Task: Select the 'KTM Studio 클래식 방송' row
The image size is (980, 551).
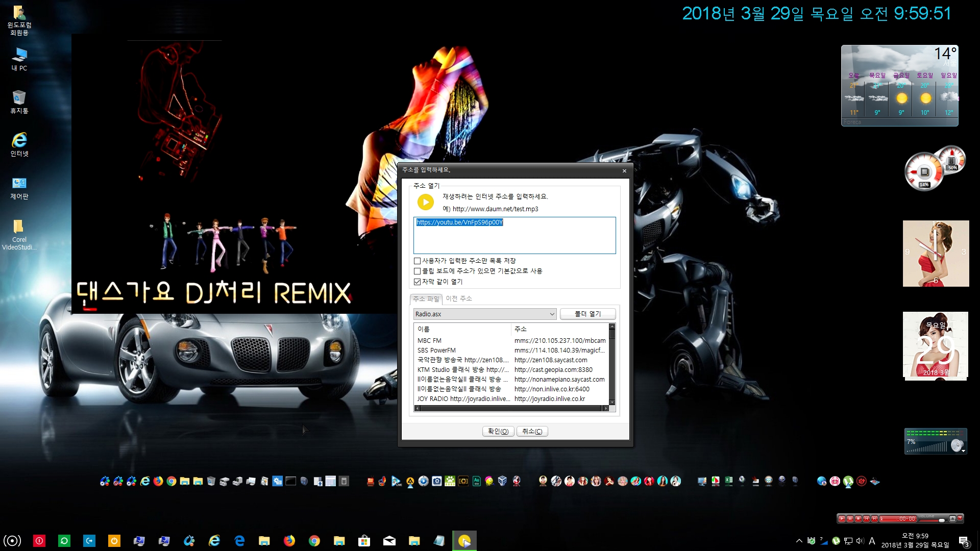Action: 511,370
